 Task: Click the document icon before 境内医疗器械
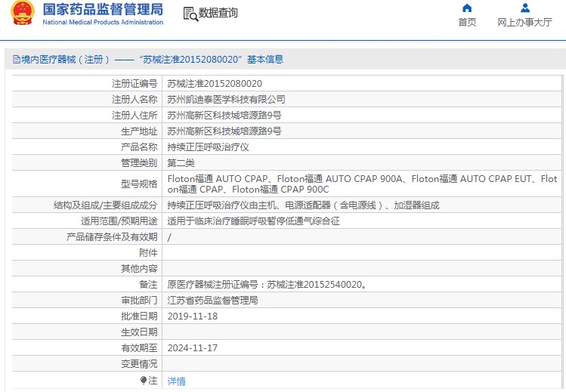(x=16, y=60)
